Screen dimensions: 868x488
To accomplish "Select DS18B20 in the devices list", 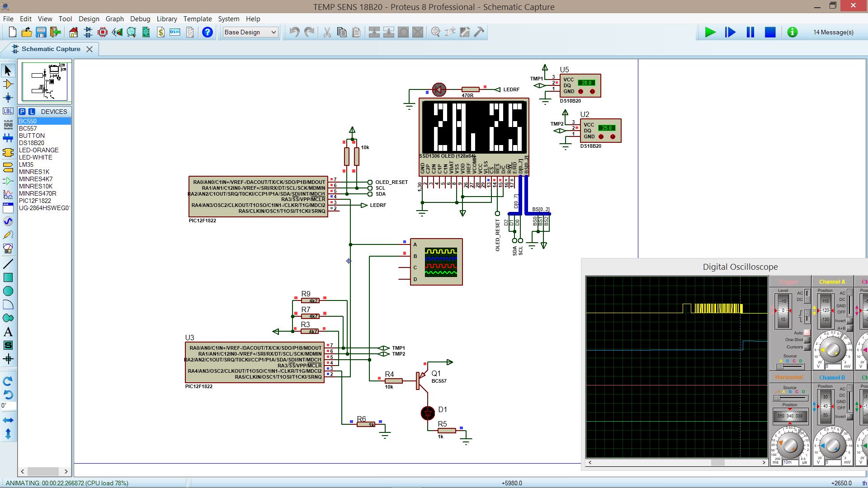I will click(x=32, y=143).
